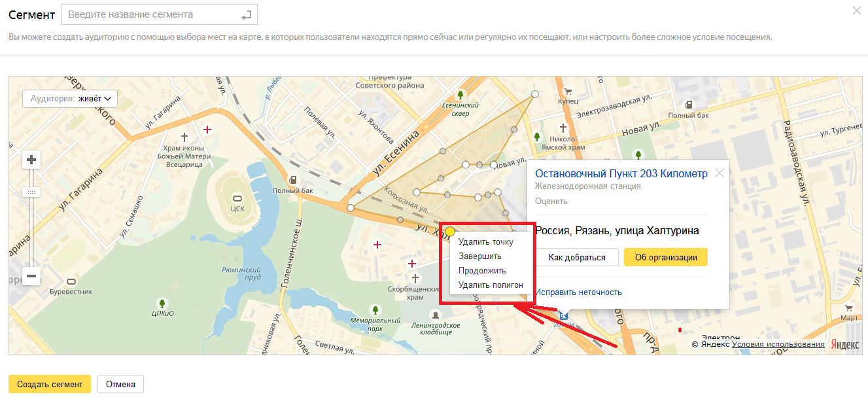Close the station info balloon
868x401 pixels.
click(720, 173)
